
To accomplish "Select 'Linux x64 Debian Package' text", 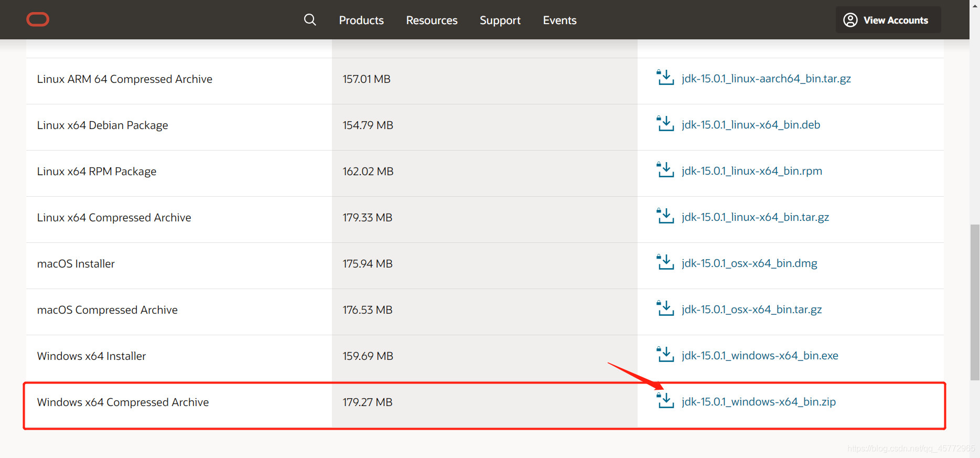I will click(x=102, y=125).
